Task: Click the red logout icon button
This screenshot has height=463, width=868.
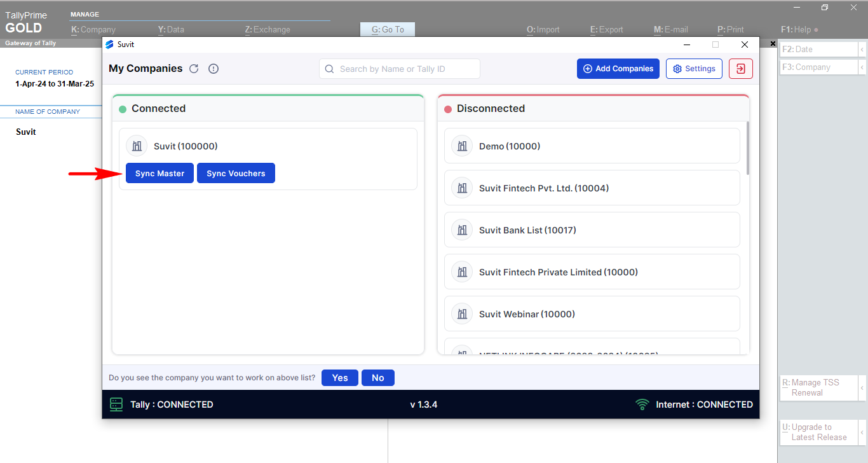Action: [741, 69]
